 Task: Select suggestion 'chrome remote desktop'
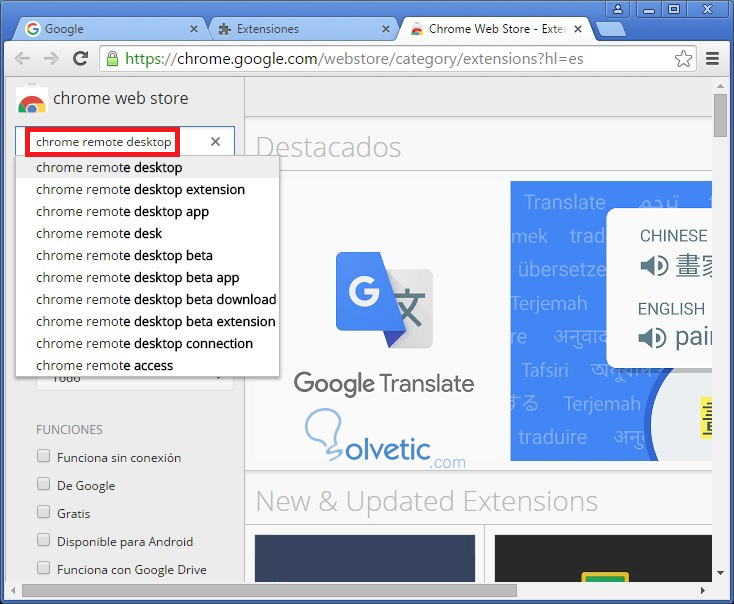[x=147, y=167]
